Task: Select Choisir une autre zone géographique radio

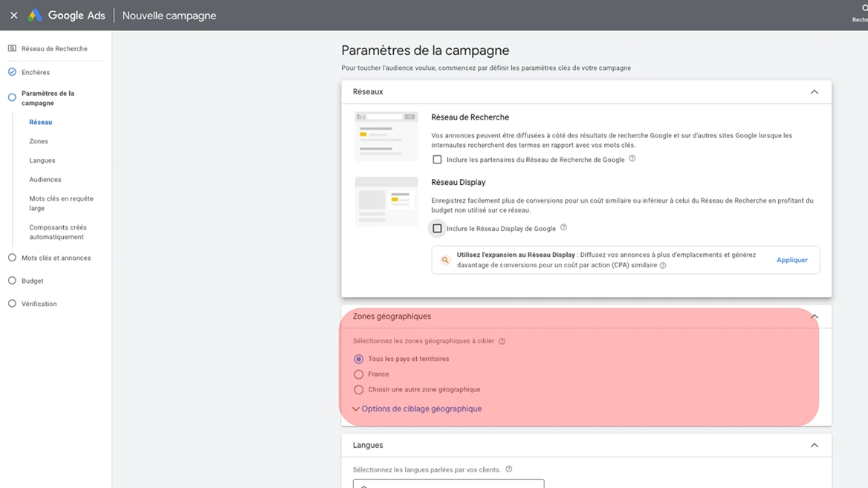Action: click(359, 389)
